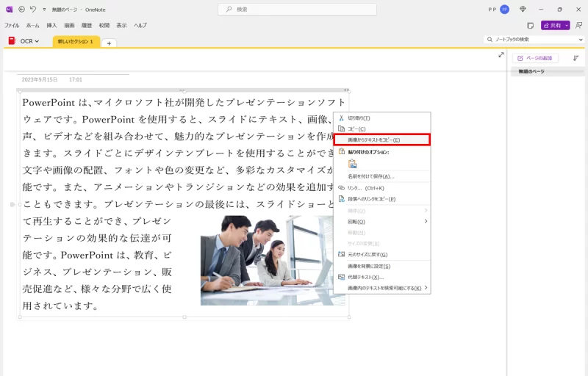
Task: Choose 切り取り(T) from the context menu
Action: pyautogui.click(x=381, y=118)
